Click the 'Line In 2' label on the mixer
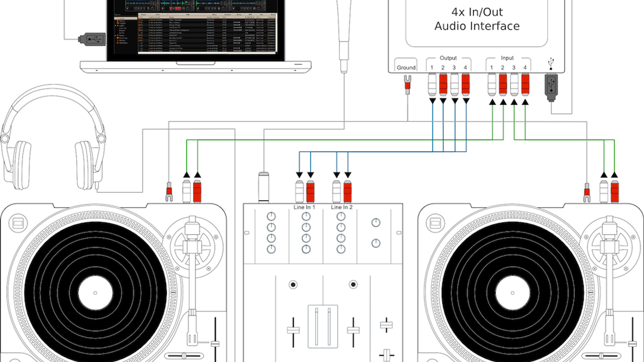The image size is (644, 362). pyautogui.click(x=341, y=207)
